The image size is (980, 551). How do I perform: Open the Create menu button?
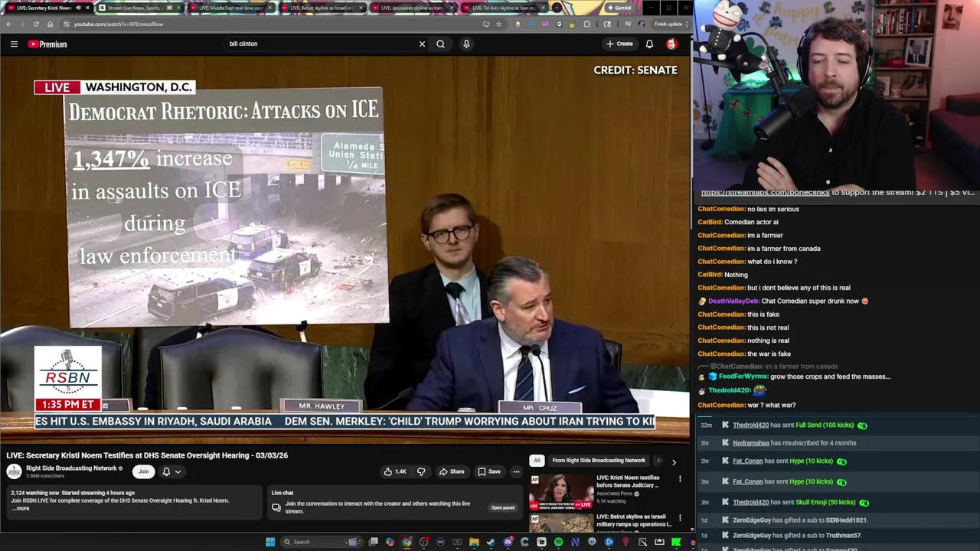coord(620,44)
